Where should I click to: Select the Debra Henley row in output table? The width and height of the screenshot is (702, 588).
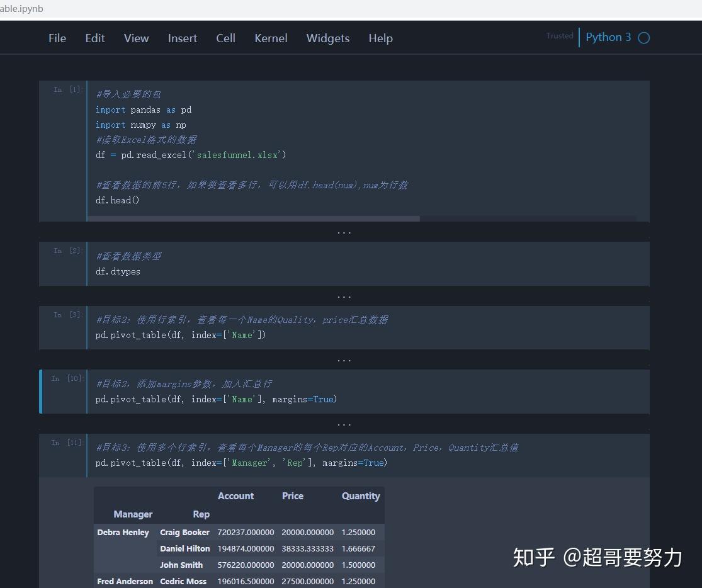pos(123,532)
